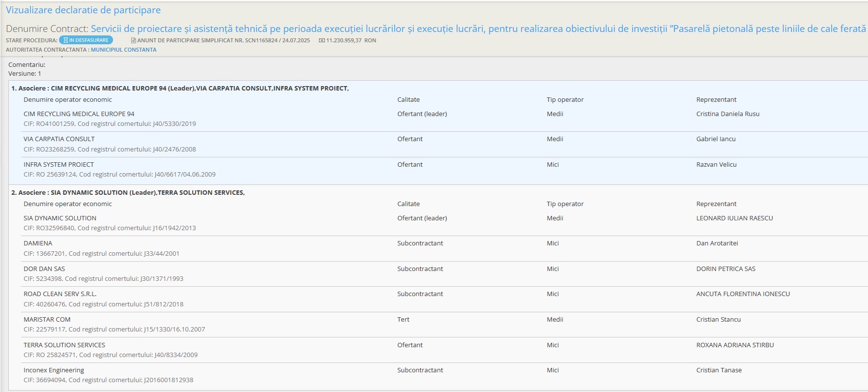Click the VIA CARPATIA CONSULT operator name

click(59, 139)
